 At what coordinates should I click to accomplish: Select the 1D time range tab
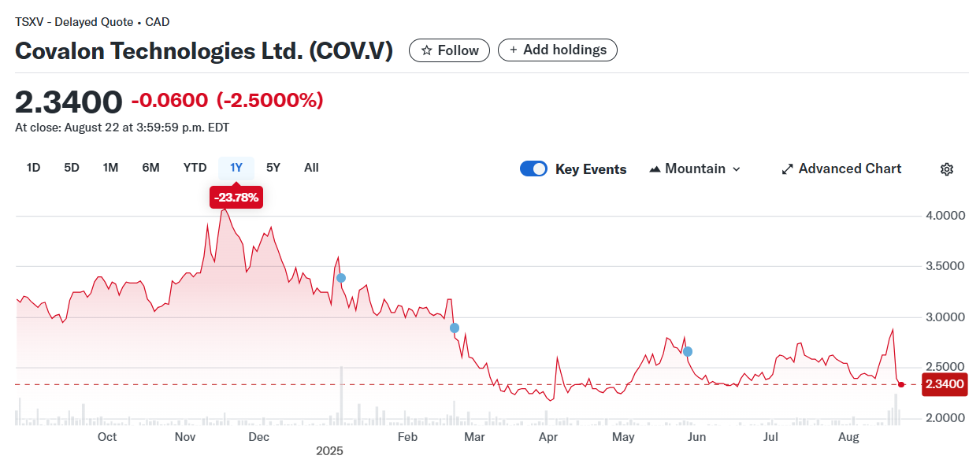33,168
